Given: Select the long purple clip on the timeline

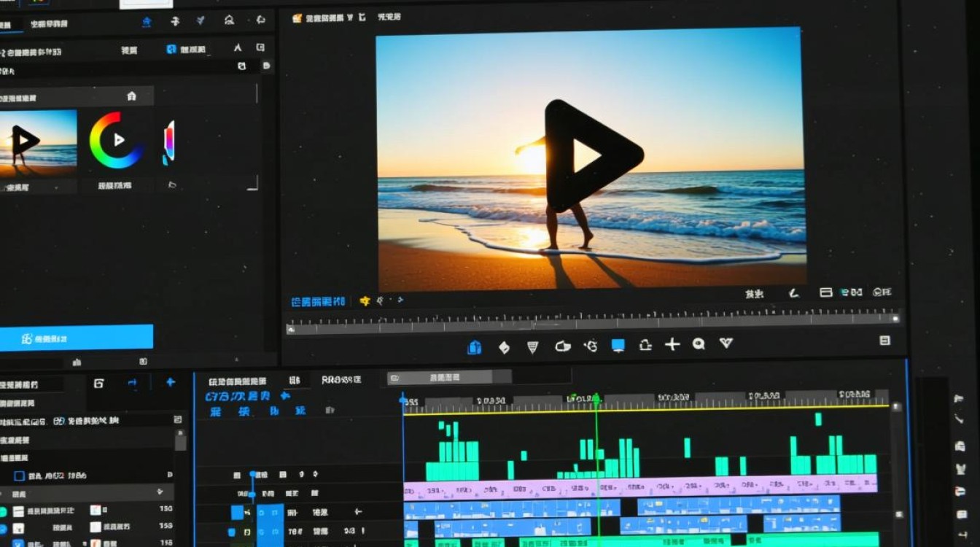Looking at the screenshot, I should [640, 486].
